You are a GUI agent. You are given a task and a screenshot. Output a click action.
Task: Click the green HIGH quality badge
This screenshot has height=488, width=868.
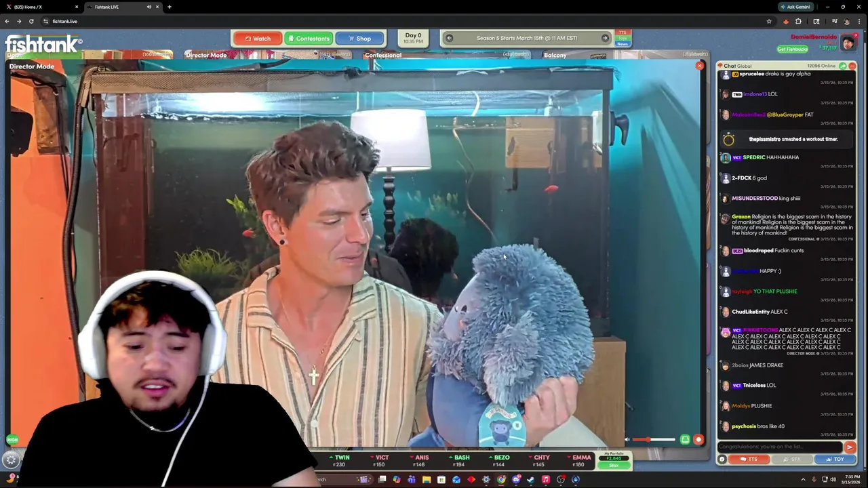(x=12, y=440)
